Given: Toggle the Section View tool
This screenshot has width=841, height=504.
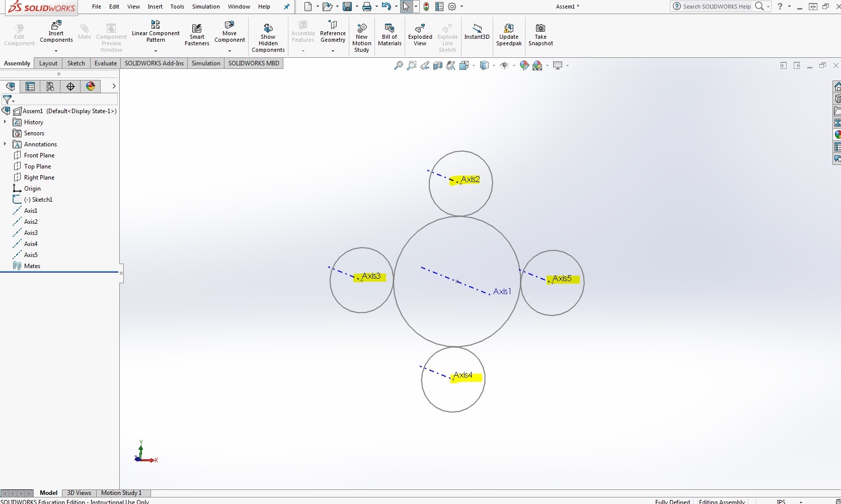Looking at the screenshot, I should pos(438,65).
